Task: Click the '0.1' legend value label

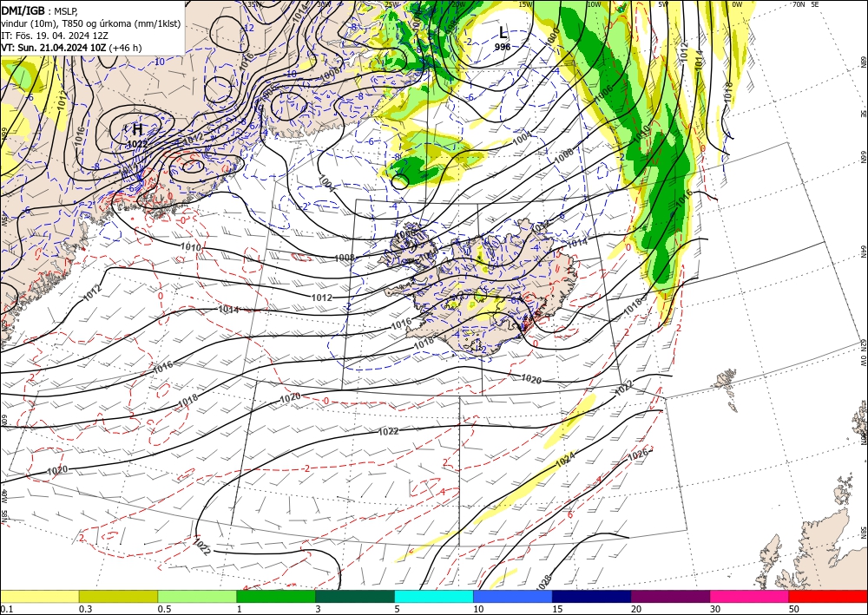Action: point(6,609)
